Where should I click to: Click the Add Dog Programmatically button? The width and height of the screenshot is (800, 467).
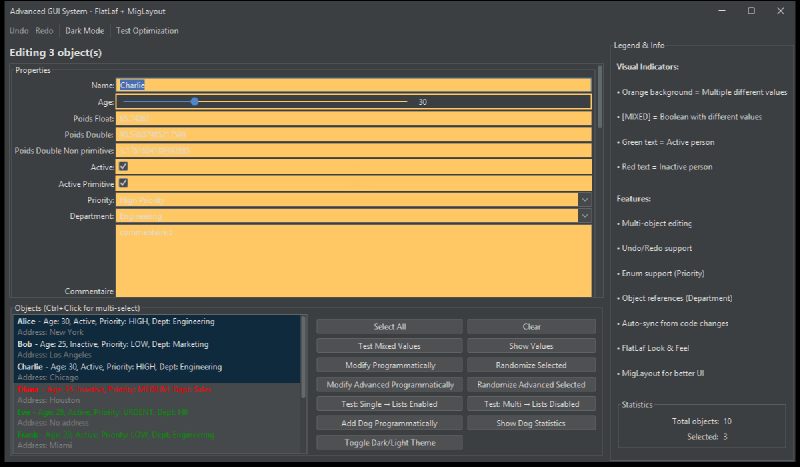coord(389,423)
